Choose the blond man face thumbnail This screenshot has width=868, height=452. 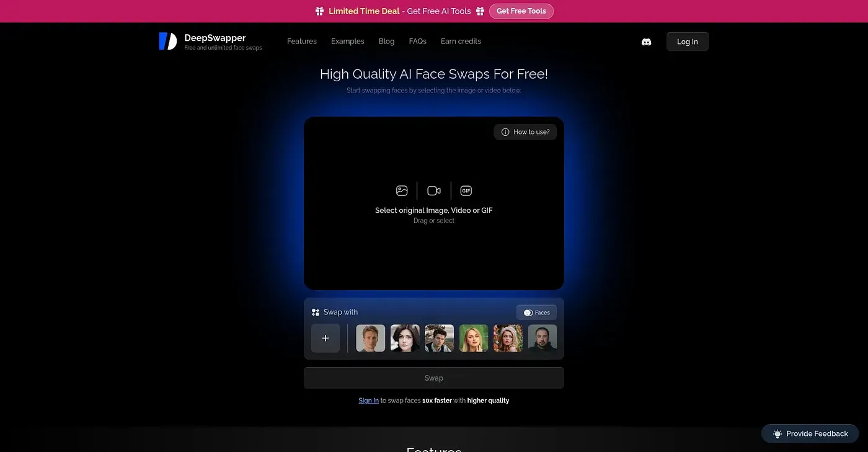[x=371, y=339]
